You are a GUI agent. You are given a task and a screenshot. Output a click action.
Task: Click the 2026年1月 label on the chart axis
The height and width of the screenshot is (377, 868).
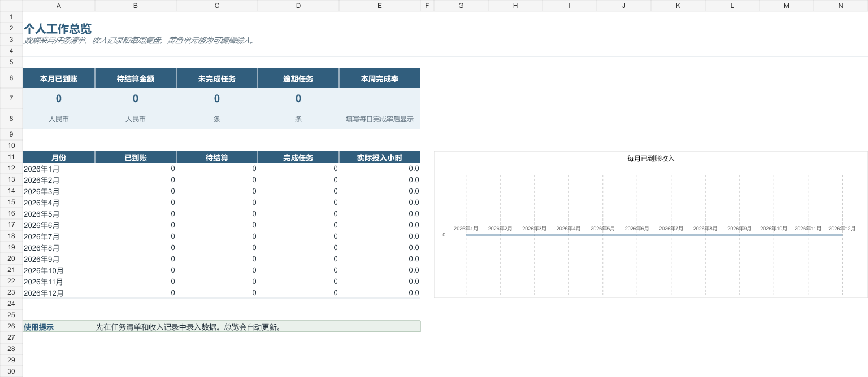466,229
